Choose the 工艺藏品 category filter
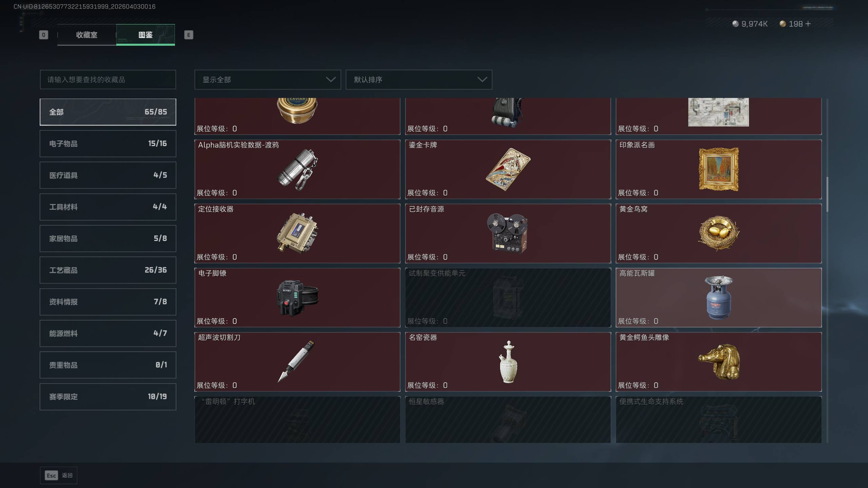The width and height of the screenshot is (868, 488). 108,270
